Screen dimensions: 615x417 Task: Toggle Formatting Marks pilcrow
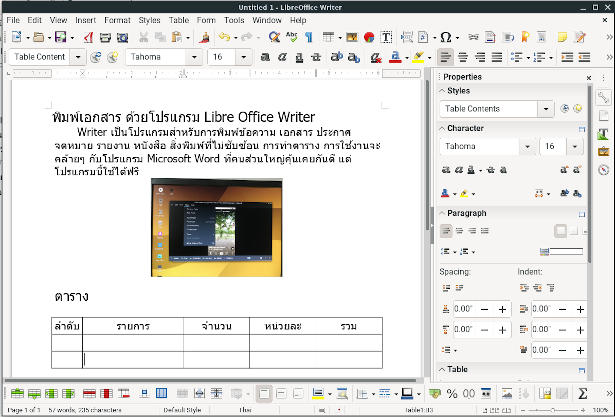[309, 37]
